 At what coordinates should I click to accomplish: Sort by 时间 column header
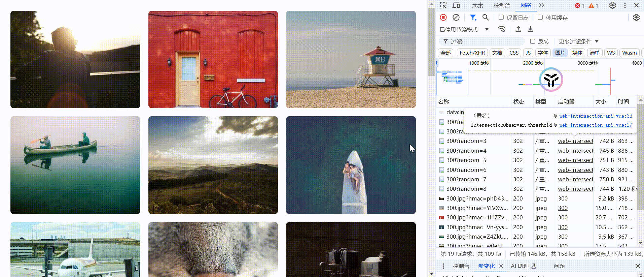626,101
